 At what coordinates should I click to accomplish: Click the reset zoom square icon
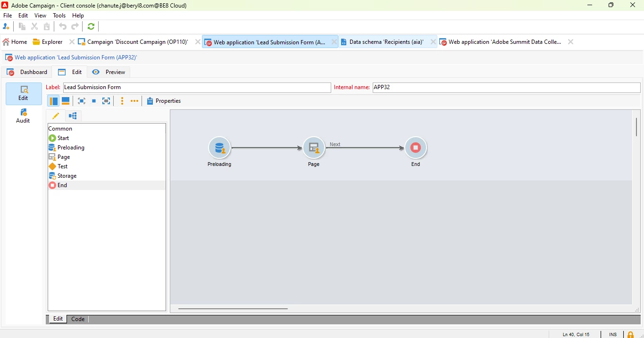[x=94, y=101]
